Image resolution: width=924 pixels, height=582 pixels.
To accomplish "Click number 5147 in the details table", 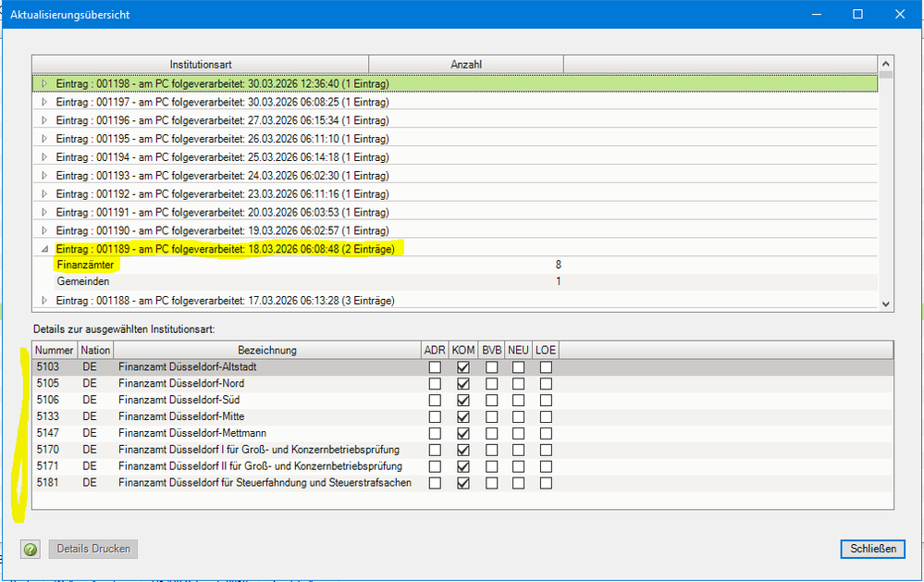I will (x=48, y=433).
